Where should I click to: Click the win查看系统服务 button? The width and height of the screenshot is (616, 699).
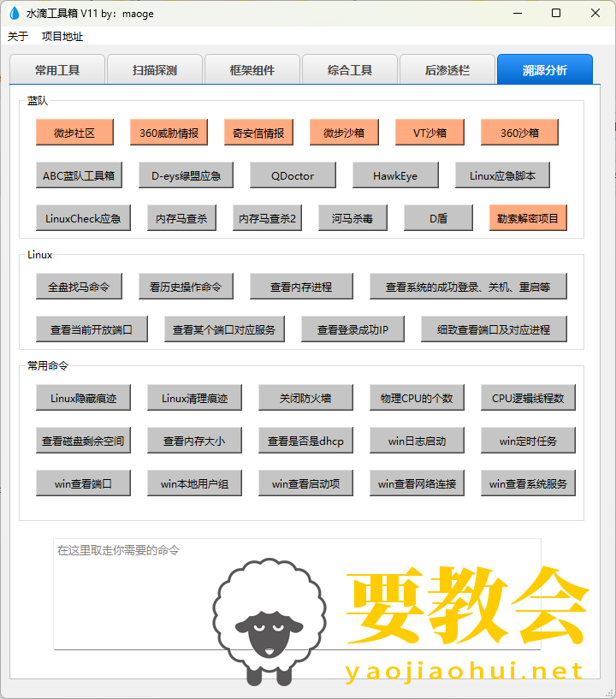[x=528, y=483]
